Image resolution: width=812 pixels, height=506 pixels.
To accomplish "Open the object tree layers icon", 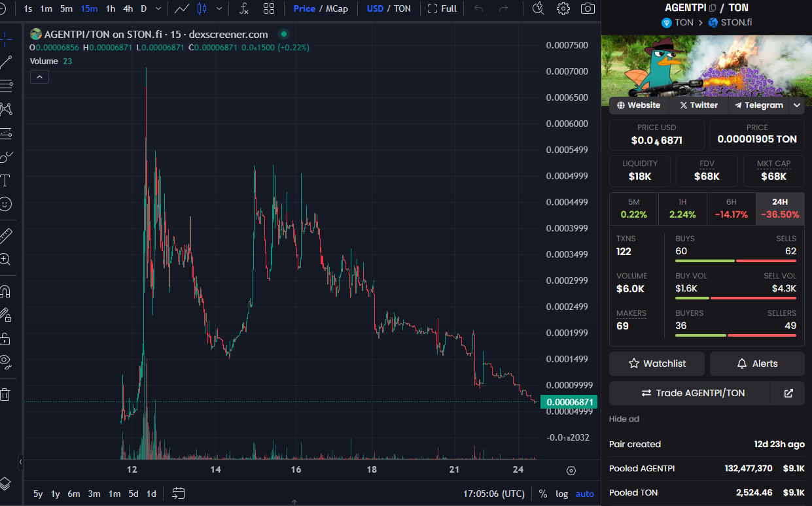I will 5,483.
